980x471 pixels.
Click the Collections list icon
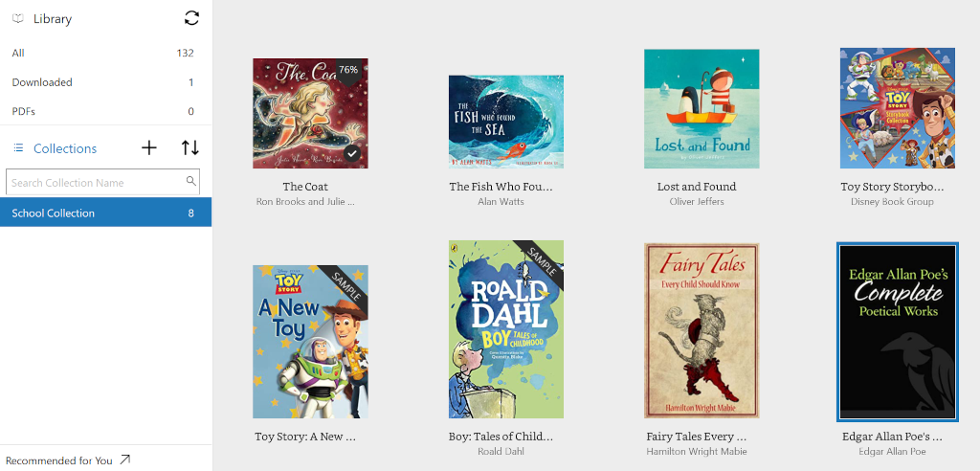(18, 148)
